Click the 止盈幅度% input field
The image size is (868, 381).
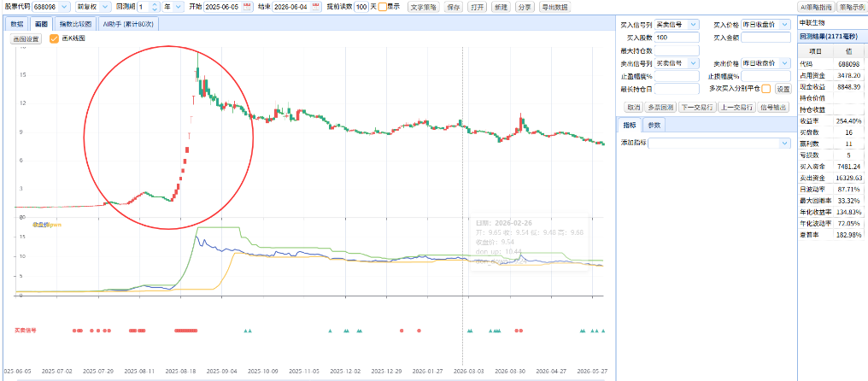pyautogui.click(x=677, y=76)
